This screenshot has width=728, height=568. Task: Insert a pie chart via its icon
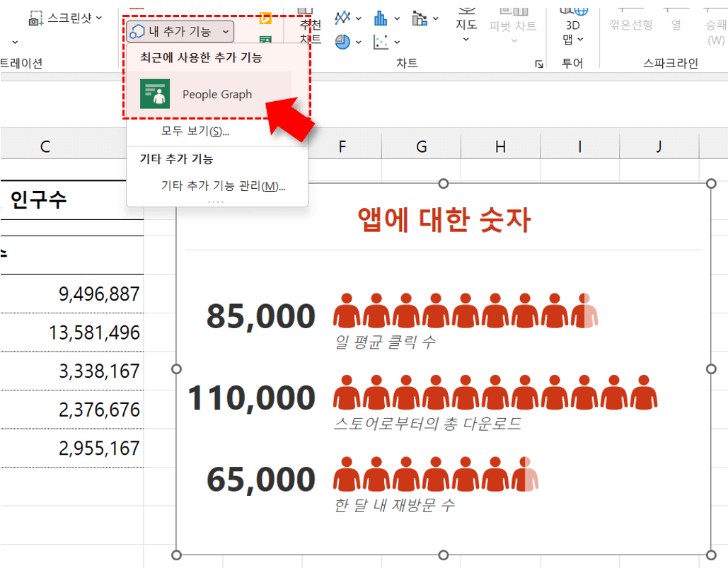click(342, 42)
